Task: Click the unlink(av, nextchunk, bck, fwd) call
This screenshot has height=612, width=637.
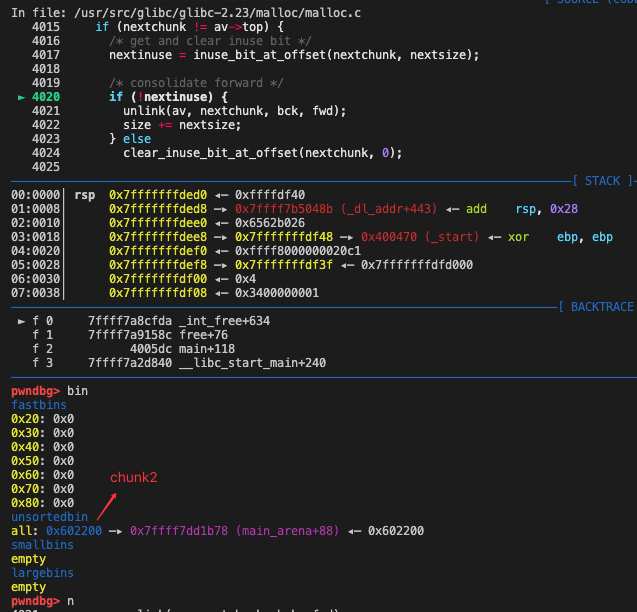Action: click(x=234, y=111)
